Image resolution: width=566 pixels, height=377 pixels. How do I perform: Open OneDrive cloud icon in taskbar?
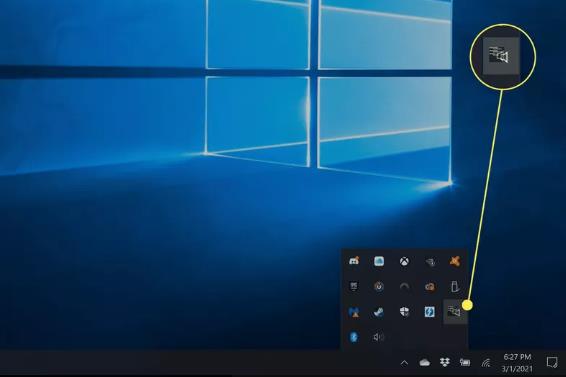tap(425, 362)
